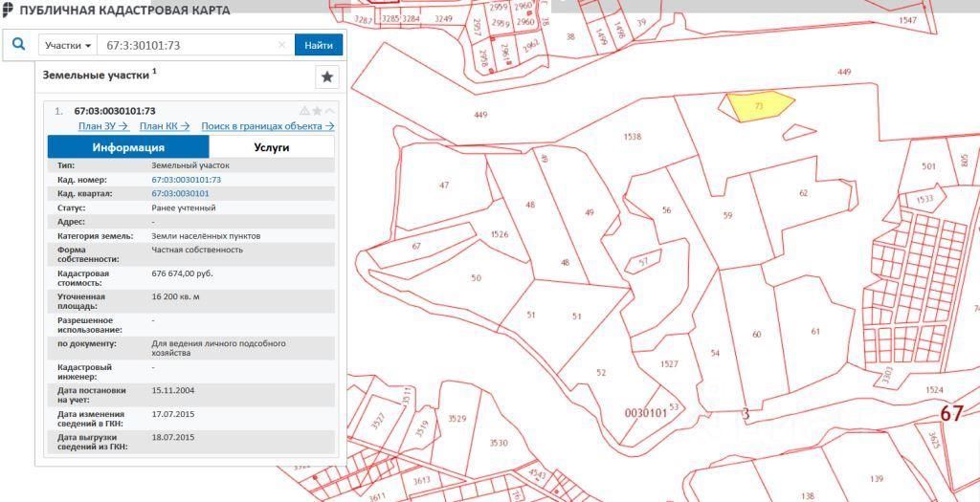Add parcel 67:03:0030101:73 to favorites star
This screenshot has height=502, width=980.
point(317,111)
